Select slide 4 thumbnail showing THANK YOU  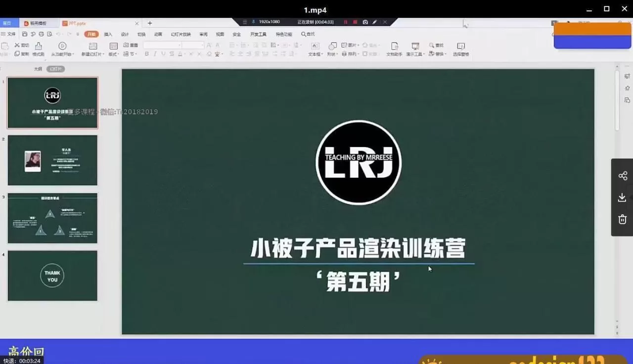click(x=52, y=276)
